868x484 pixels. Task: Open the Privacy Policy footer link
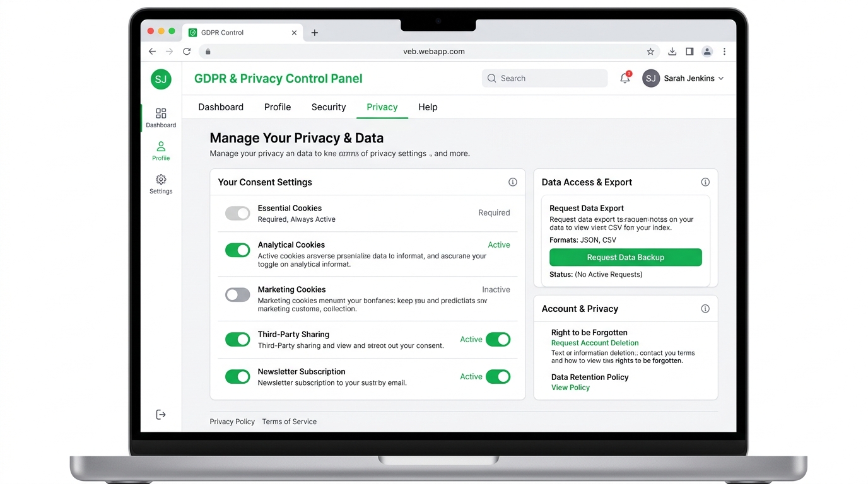coord(232,422)
